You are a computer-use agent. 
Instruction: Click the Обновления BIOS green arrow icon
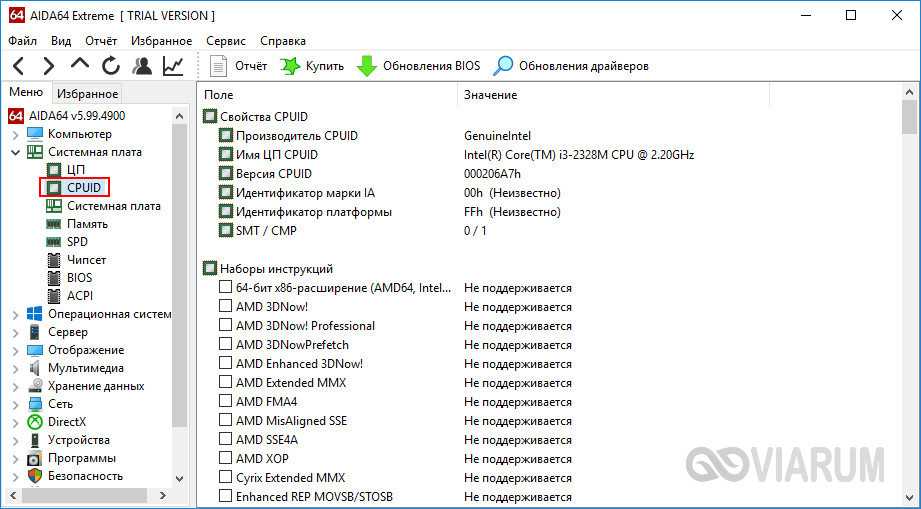(x=367, y=66)
